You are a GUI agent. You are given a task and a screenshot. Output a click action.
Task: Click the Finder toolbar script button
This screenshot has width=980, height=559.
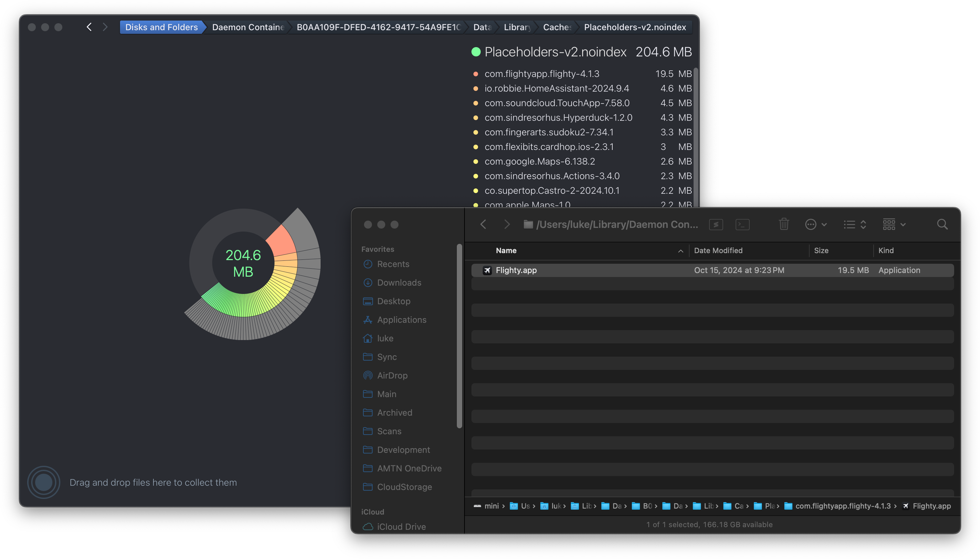(x=716, y=224)
